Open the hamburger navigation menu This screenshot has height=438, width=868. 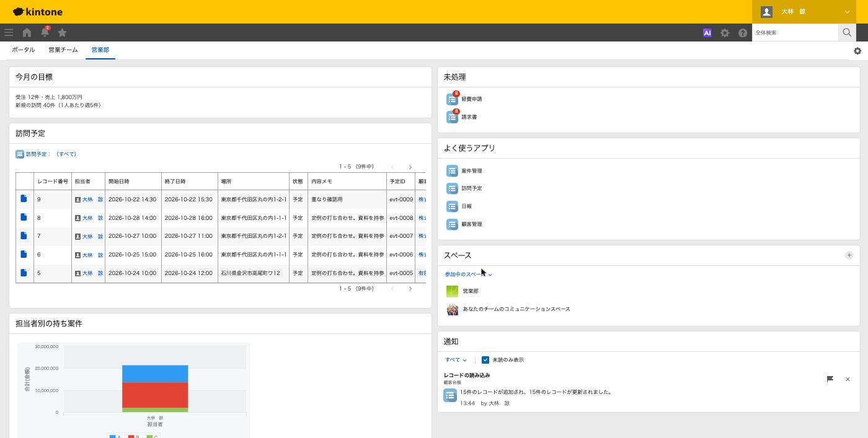pyautogui.click(x=9, y=33)
